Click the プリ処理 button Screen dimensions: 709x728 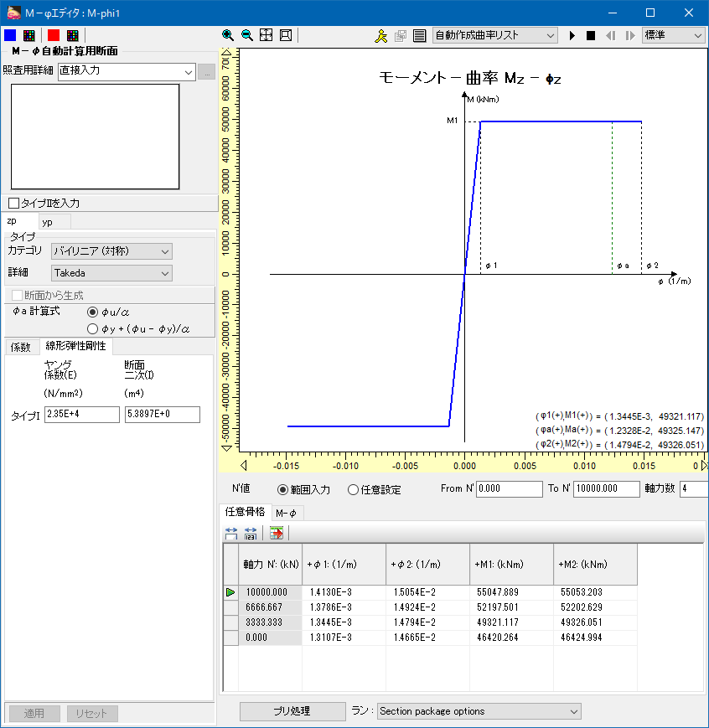point(292,711)
